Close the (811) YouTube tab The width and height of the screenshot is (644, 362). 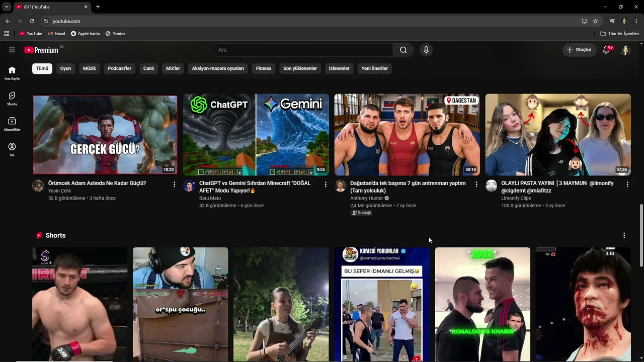86,7
